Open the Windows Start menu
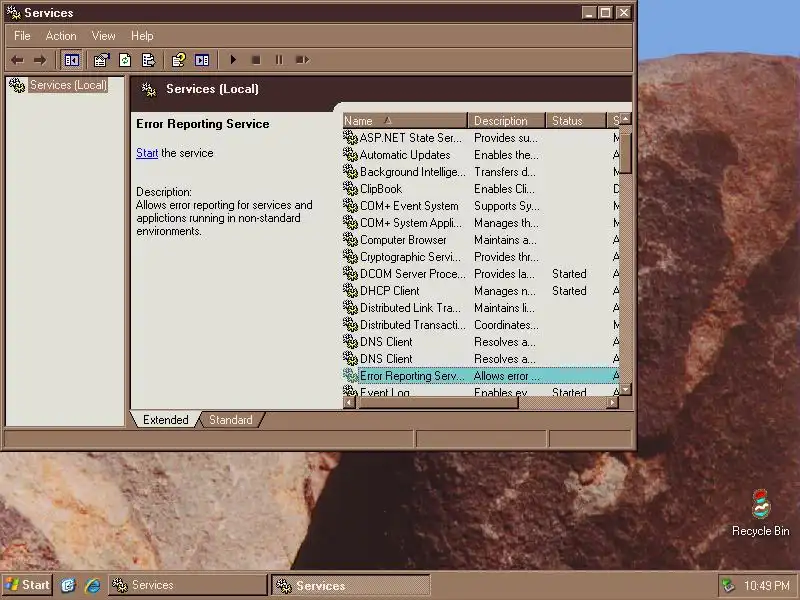 27,585
